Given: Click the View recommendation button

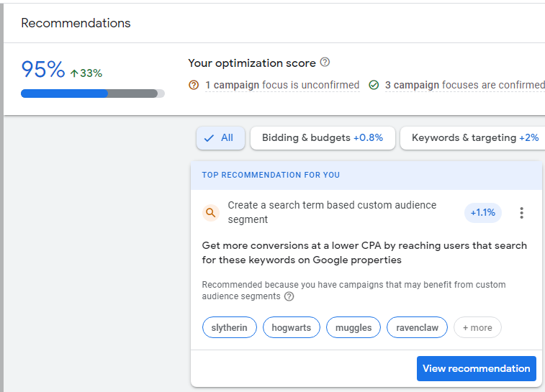Looking at the screenshot, I should coord(476,368).
